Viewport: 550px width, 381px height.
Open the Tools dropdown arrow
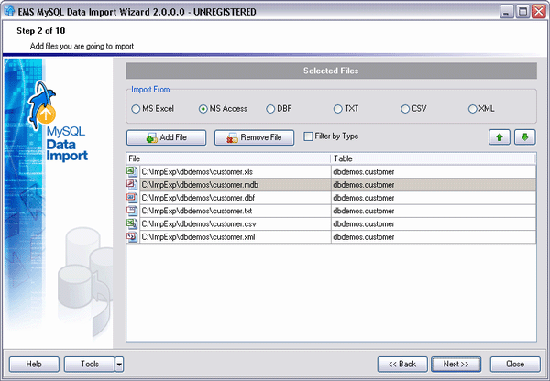pos(119,364)
